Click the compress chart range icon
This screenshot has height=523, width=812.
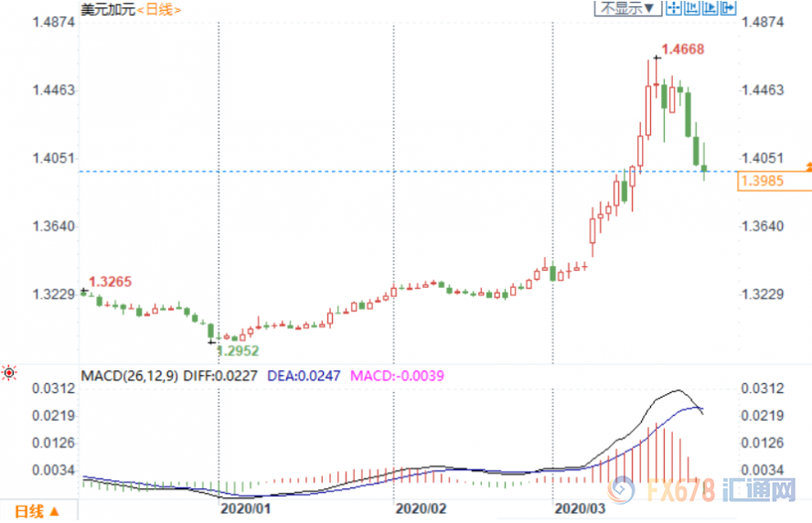tap(691, 7)
